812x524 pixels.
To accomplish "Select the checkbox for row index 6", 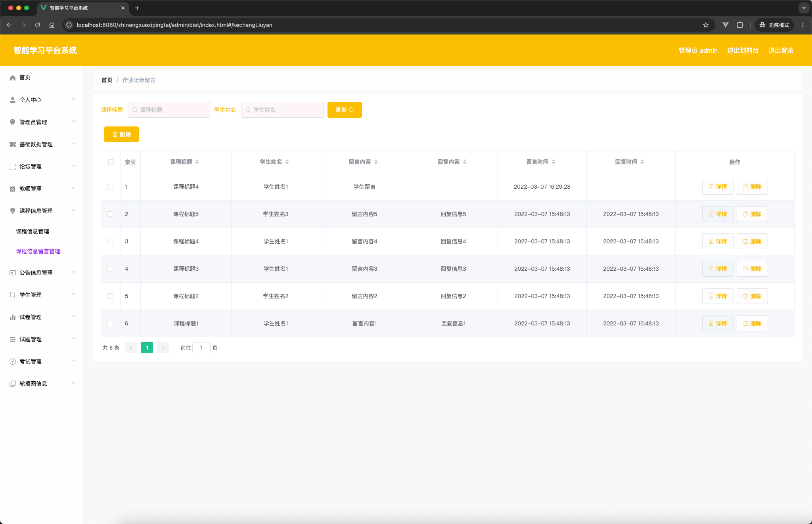I will click(110, 323).
